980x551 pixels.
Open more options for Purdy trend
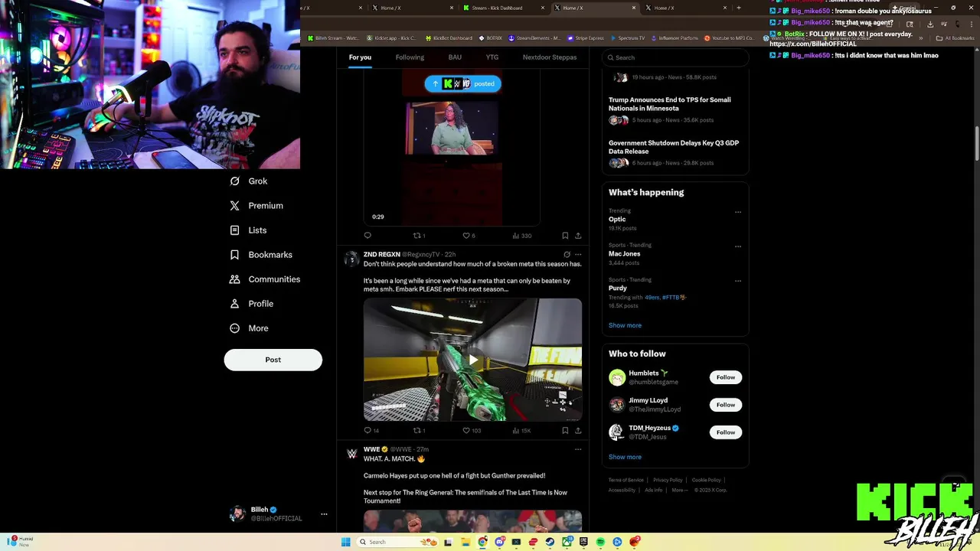(738, 281)
